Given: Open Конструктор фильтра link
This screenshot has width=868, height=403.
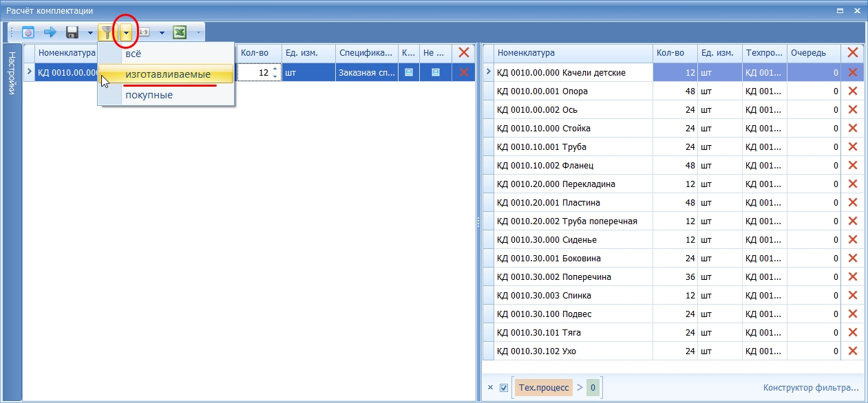Looking at the screenshot, I should point(811,387).
